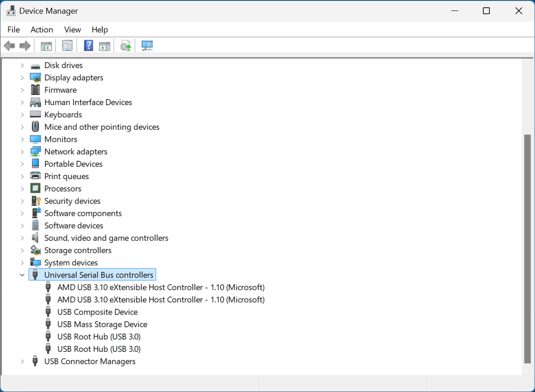
Task: Select the first AMD USB eXtensible Host Controller
Action: [x=160, y=287]
